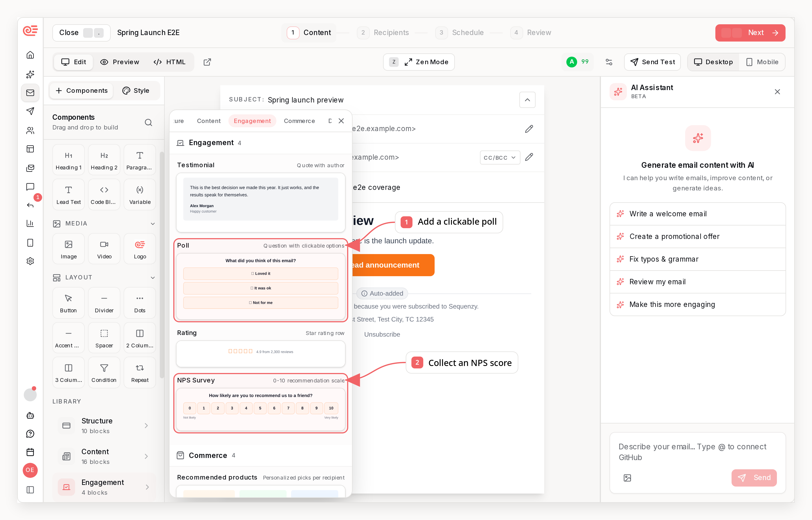Insert the Rating block preview

260,354
